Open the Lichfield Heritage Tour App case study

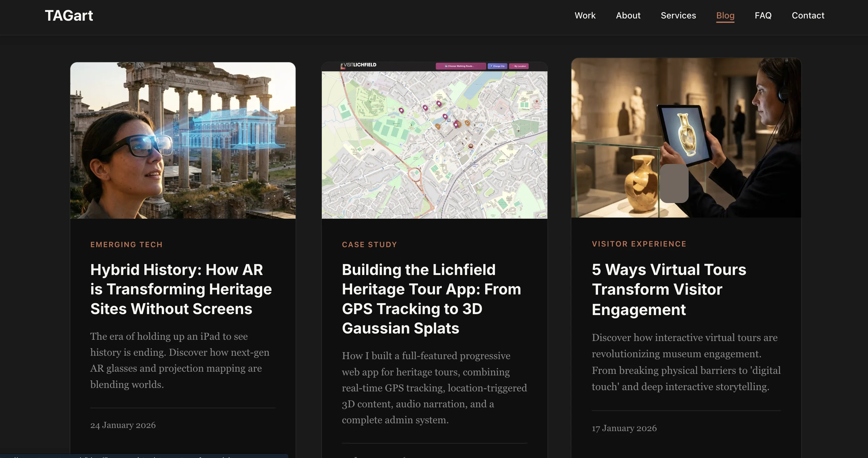431,299
